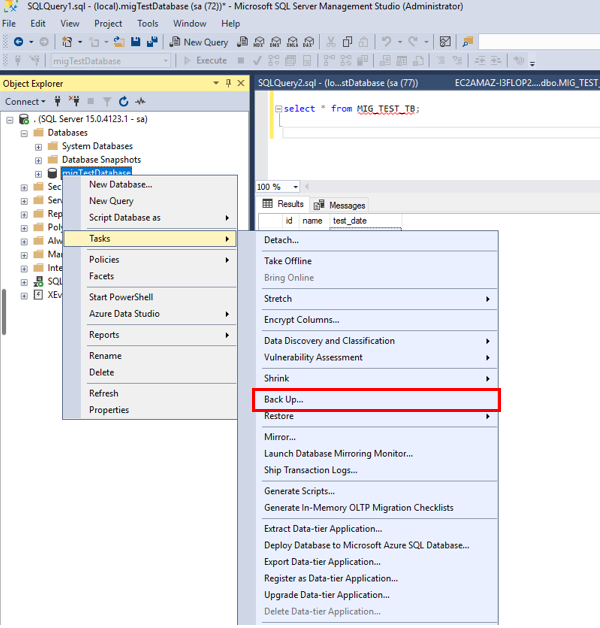Open the Help menu
Viewport: 600px width, 628px height.
(231, 24)
